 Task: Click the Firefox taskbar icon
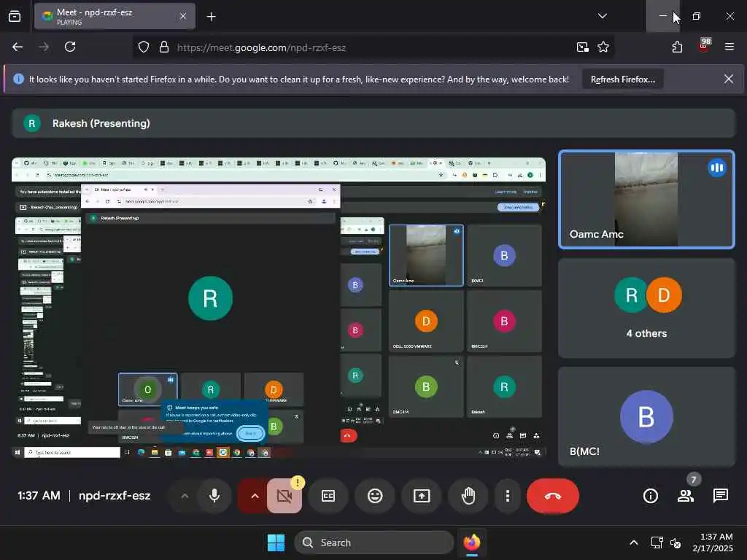click(472, 542)
